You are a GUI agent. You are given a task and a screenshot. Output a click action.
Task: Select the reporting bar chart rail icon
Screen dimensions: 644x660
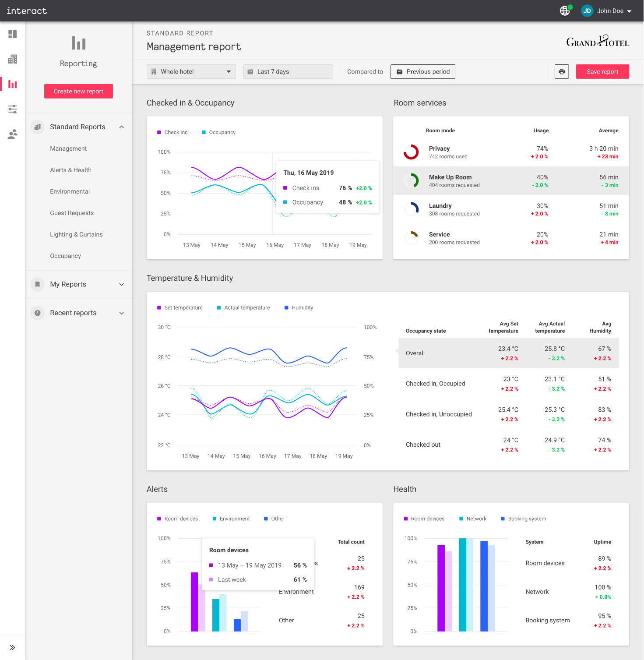point(12,84)
